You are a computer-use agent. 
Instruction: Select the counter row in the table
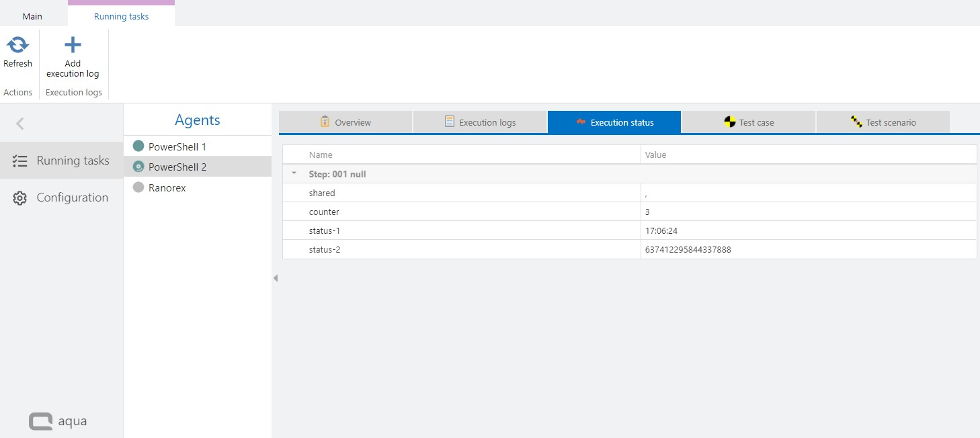(x=322, y=212)
